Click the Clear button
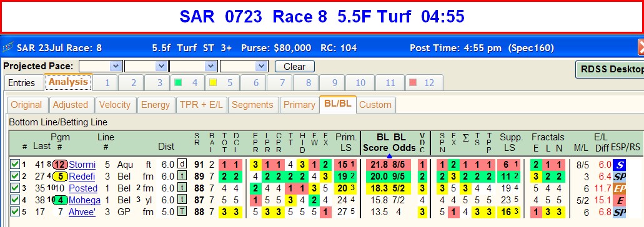 pos(294,66)
